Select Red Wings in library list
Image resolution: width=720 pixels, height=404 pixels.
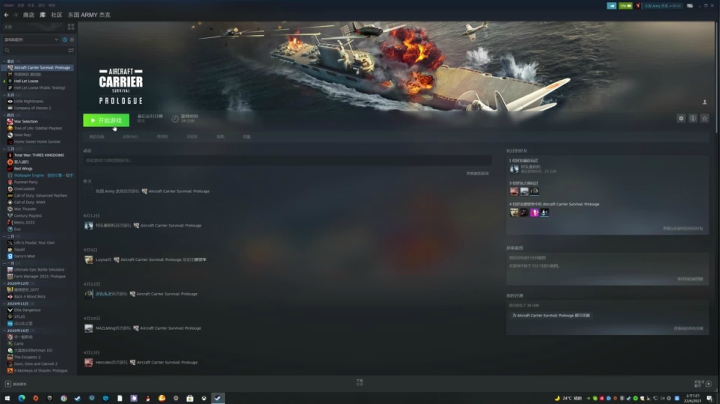(x=22, y=168)
